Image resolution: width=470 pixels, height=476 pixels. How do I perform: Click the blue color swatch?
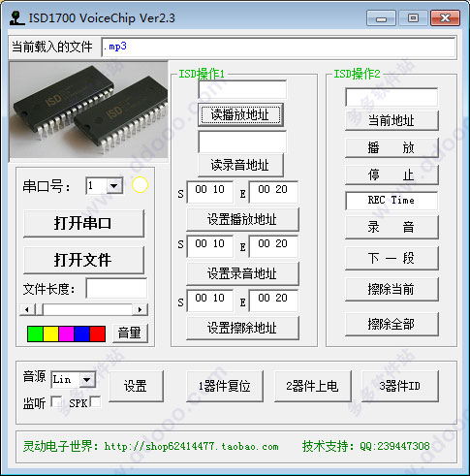81,333
